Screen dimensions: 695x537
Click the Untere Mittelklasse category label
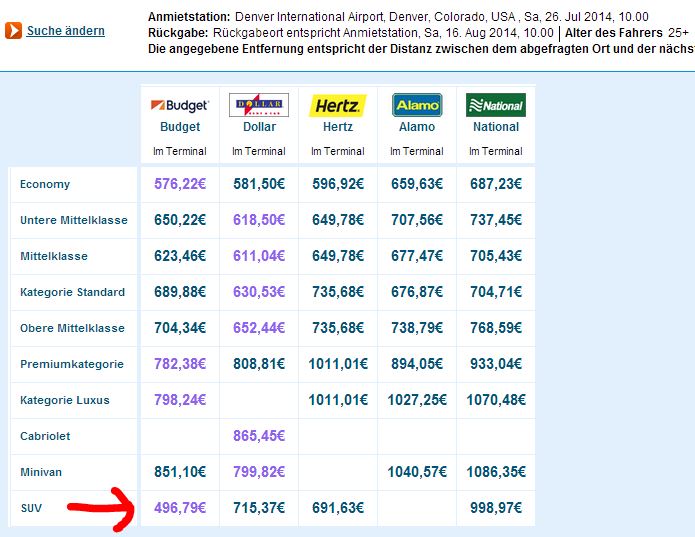[74, 220]
